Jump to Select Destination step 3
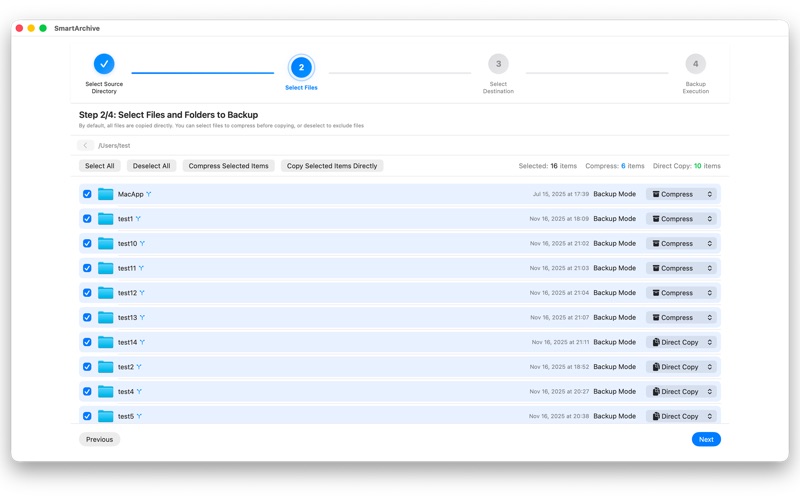Screen dimensions: 800x500 click(498, 64)
